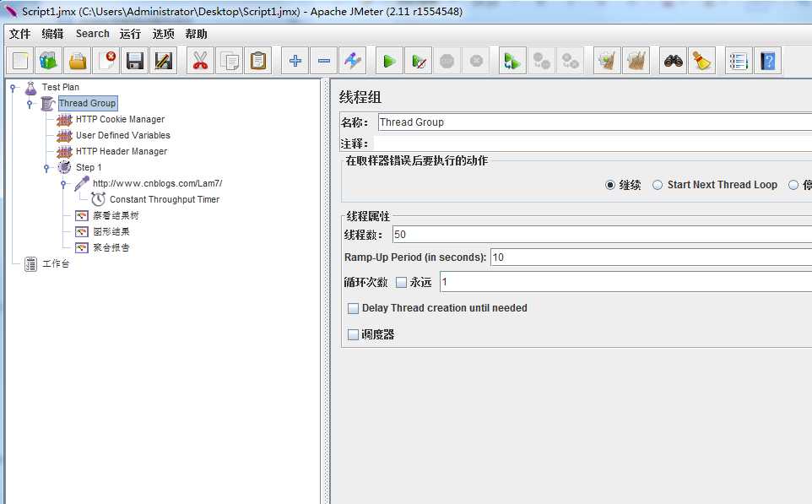Click the Help question mark icon

767,61
